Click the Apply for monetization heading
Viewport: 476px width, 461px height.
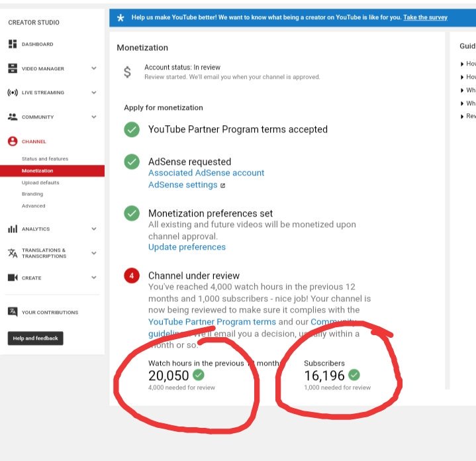(164, 107)
